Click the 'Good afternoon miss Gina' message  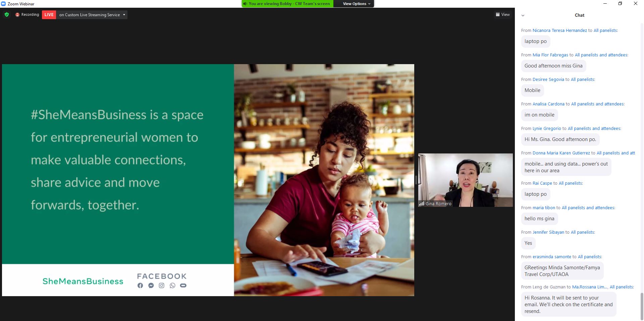tap(553, 66)
